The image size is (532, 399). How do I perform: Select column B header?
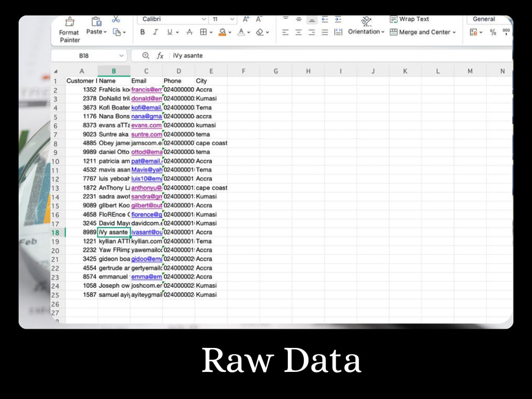(114, 71)
